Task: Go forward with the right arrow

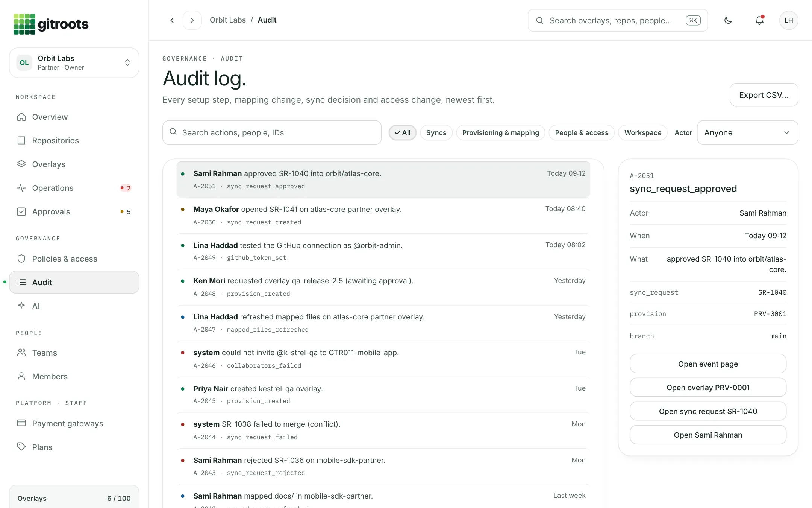Action: click(x=192, y=20)
